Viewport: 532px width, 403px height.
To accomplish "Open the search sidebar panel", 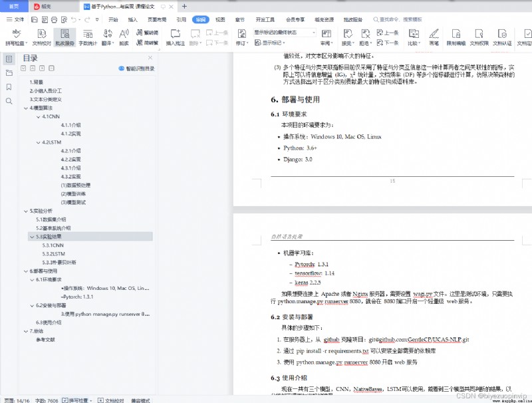I will [x=9, y=101].
